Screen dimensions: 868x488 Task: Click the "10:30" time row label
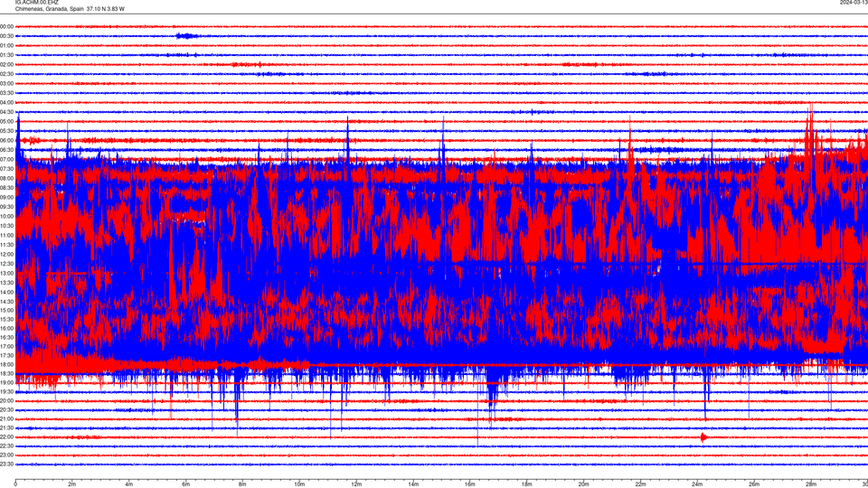coord(6,225)
